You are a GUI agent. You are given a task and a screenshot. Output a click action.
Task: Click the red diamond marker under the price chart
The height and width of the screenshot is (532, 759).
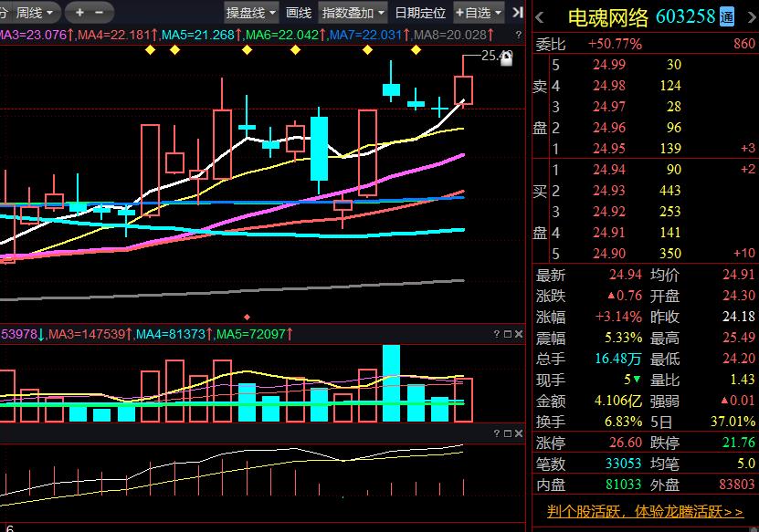(247, 318)
